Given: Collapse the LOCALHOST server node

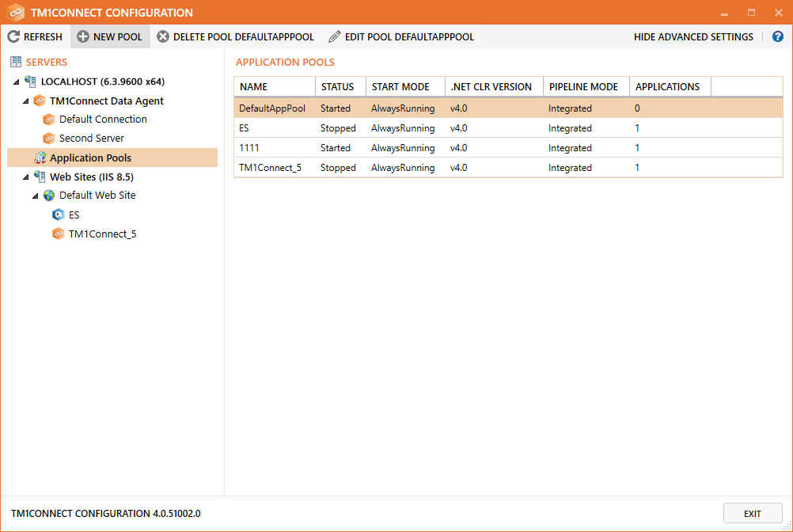Looking at the screenshot, I should point(16,82).
